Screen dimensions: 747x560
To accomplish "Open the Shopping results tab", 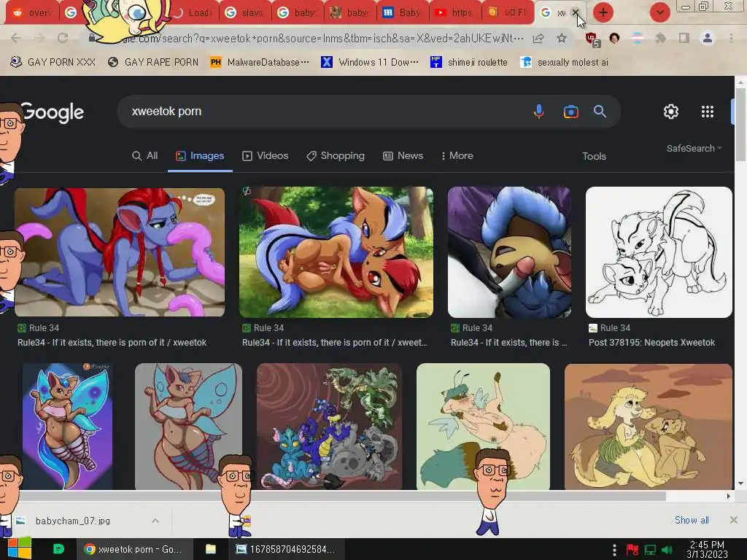I will pyautogui.click(x=336, y=156).
